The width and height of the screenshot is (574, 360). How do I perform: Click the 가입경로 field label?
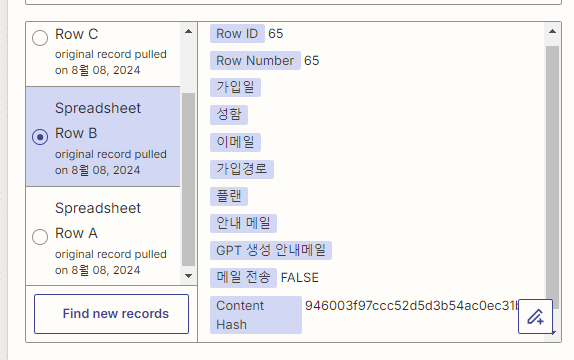[242, 169]
